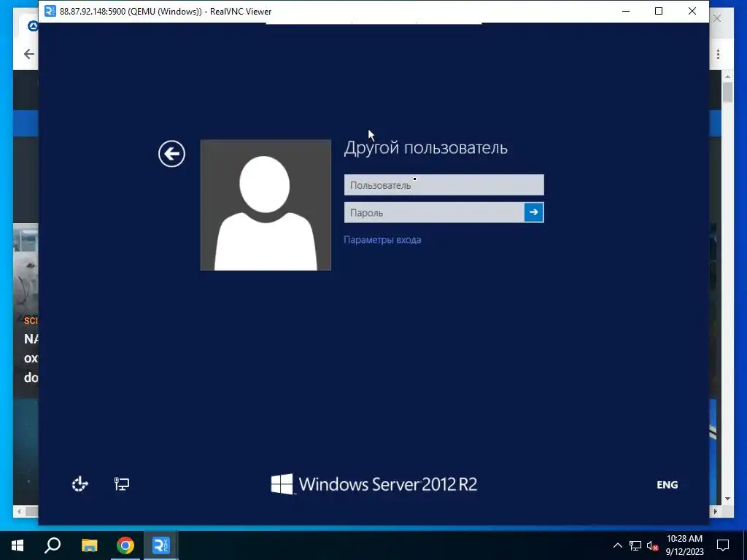This screenshot has width=747, height=560.
Task: Click RealVNC Viewer title bar icon
Action: tap(50, 11)
